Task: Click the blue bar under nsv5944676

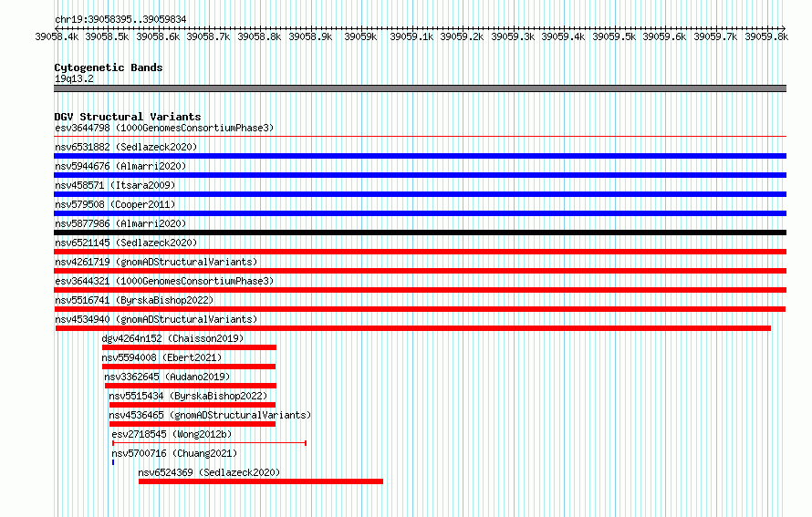Action: pos(420,175)
